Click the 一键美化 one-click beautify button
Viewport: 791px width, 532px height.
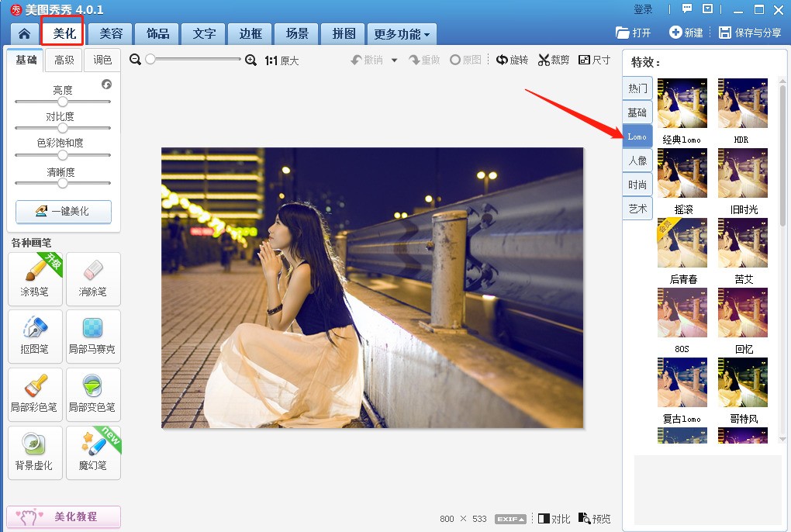(x=63, y=211)
